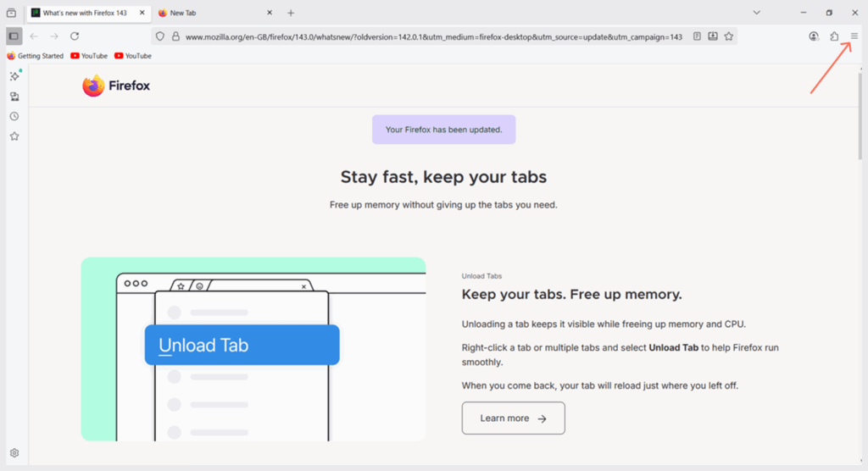Screen dimensions: 868x471
Task: Toggle Reader View icon in address bar
Action: click(697, 36)
